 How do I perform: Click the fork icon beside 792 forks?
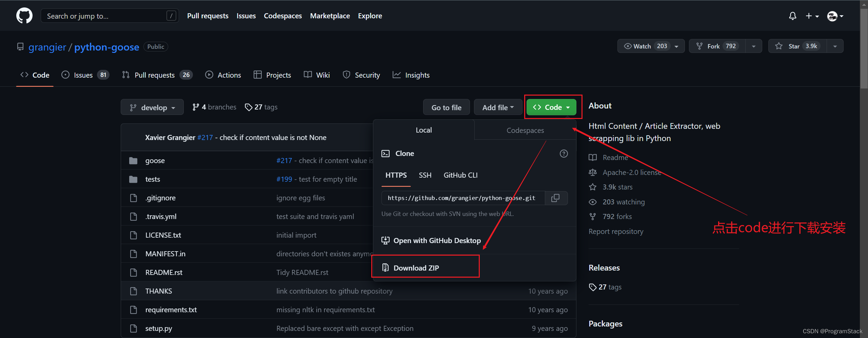pos(593,217)
